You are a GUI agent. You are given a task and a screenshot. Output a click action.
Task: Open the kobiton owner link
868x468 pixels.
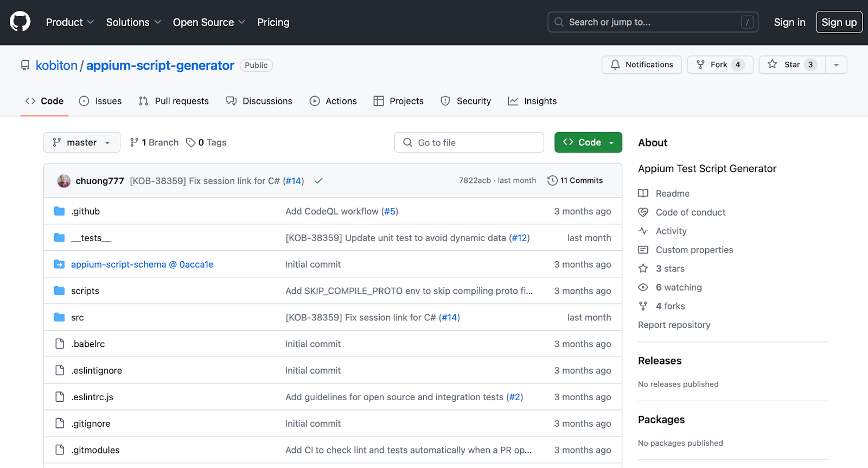56,65
